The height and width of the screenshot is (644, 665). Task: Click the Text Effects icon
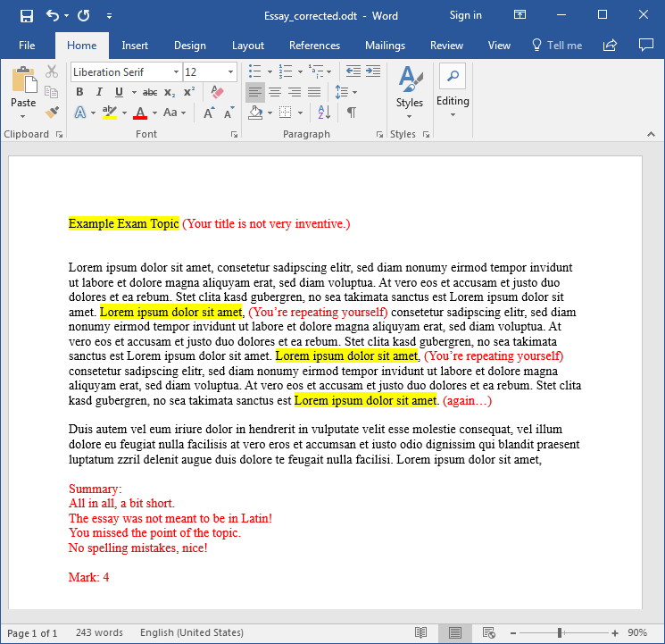click(x=80, y=113)
